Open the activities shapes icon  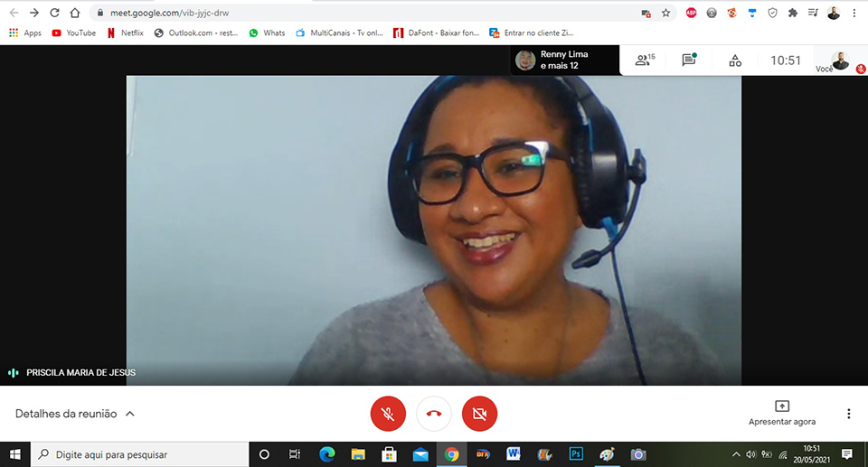[x=735, y=61]
